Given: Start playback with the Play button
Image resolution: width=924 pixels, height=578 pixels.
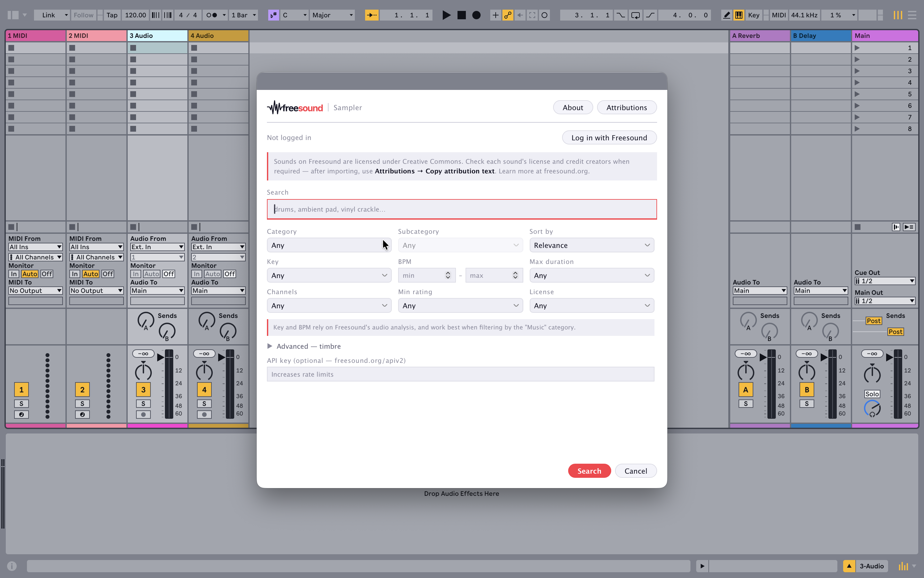Looking at the screenshot, I should [446, 15].
